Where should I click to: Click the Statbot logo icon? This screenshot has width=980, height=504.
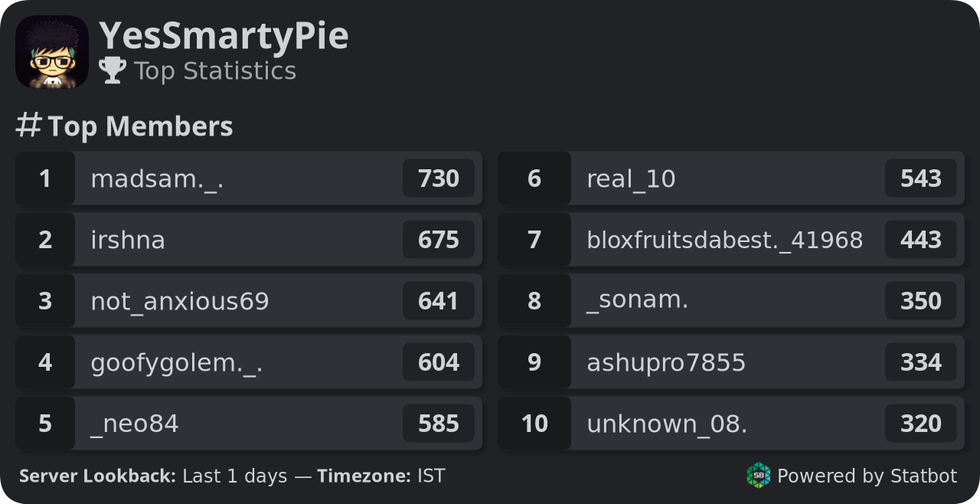pyautogui.click(x=758, y=476)
